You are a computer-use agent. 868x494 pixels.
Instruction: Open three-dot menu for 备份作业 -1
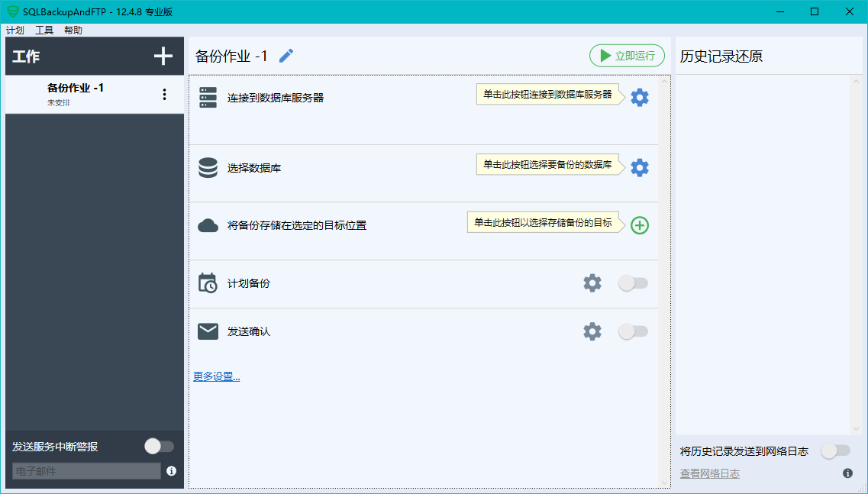(164, 94)
